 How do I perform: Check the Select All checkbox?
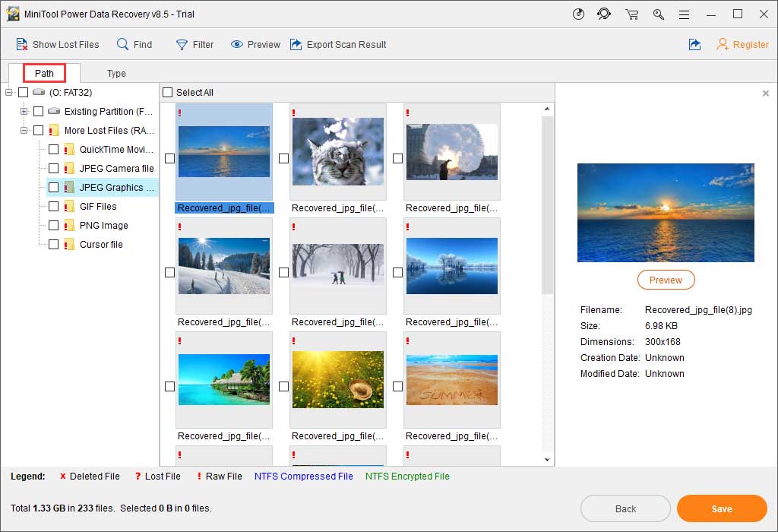point(168,93)
